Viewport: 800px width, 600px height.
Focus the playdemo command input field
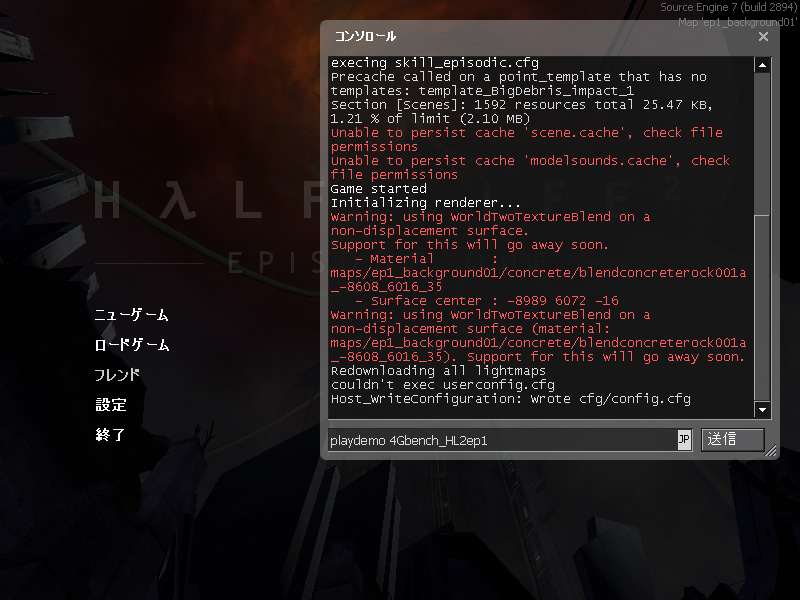click(x=502, y=440)
